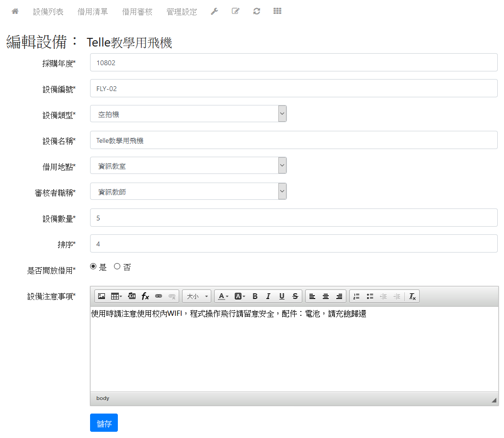Screen dimensions: 504x438
Task: Toggle underline formatting in editor
Action: coord(282,297)
